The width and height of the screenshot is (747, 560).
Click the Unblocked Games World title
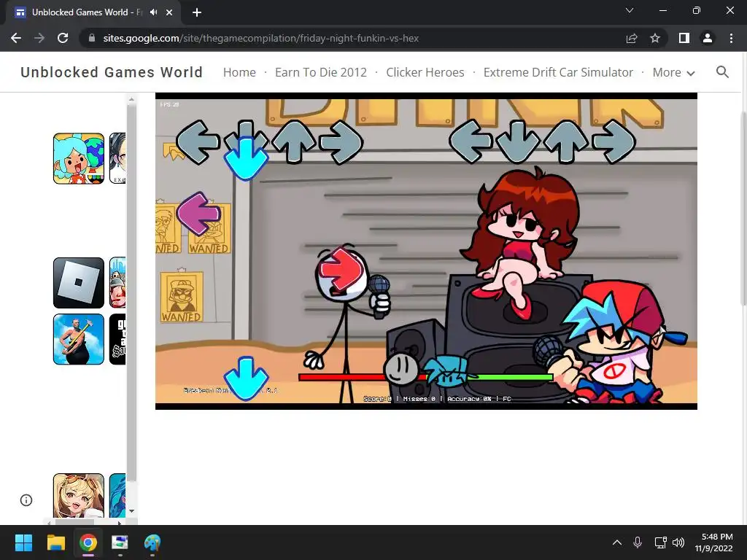click(112, 72)
